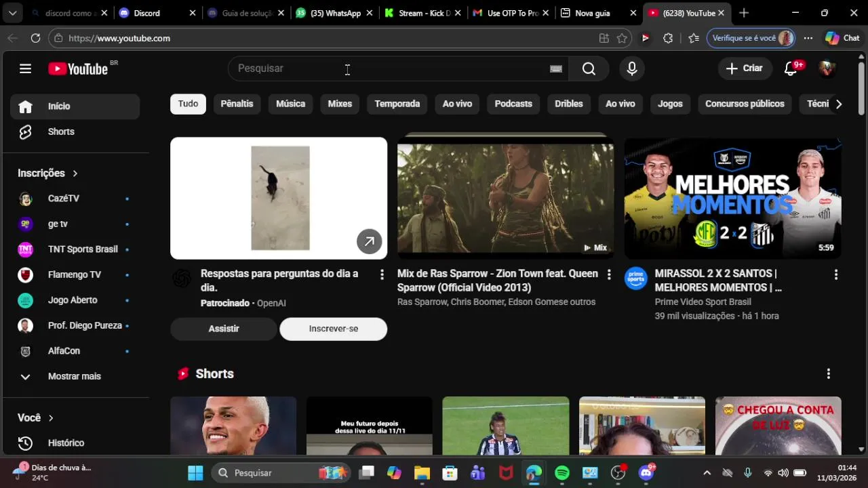Refresh the page in the browser
The image size is (868, 488).
click(35, 38)
